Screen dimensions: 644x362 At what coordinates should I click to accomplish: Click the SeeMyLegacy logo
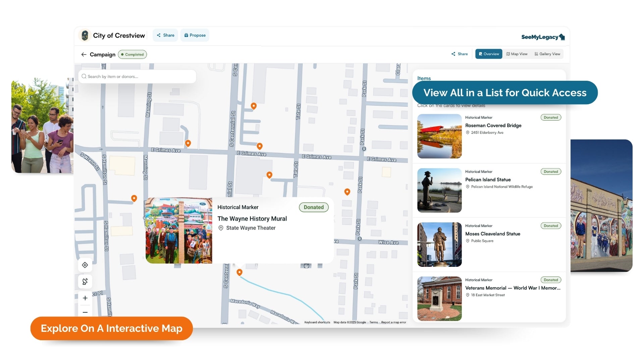click(x=543, y=37)
